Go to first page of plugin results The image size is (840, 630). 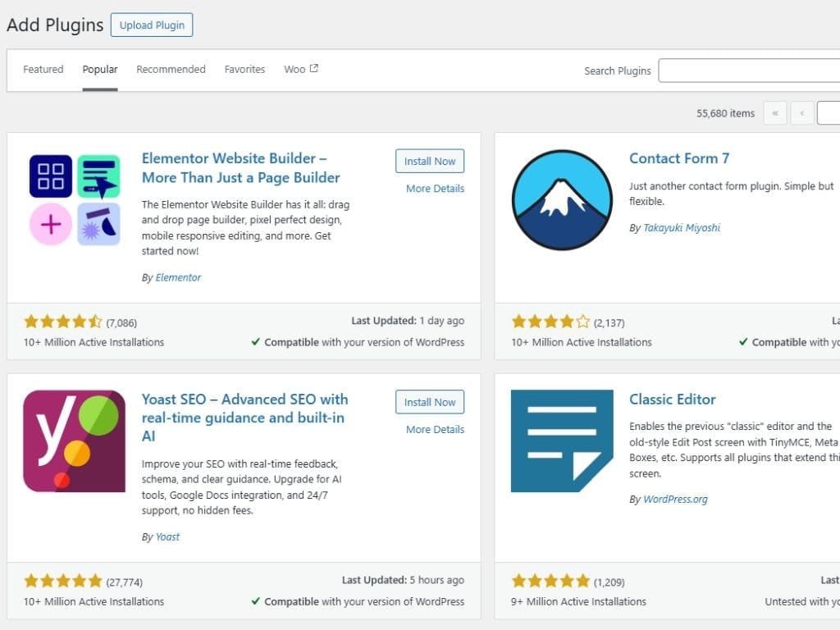click(x=774, y=113)
